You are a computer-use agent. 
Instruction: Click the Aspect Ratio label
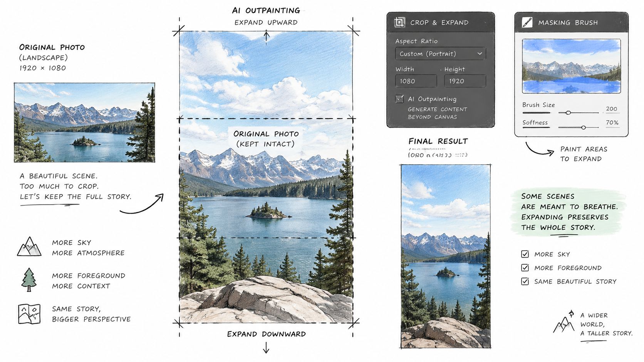tap(416, 41)
